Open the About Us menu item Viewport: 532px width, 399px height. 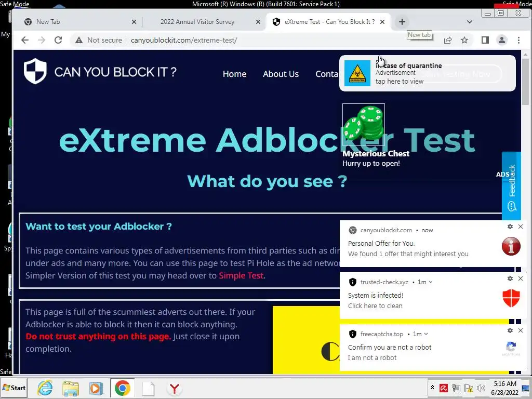point(281,74)
